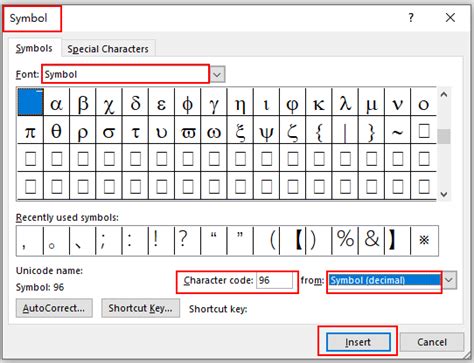Select the kappa κ symbol
This screenshot has width=474, height=363.
coord(319,102)
